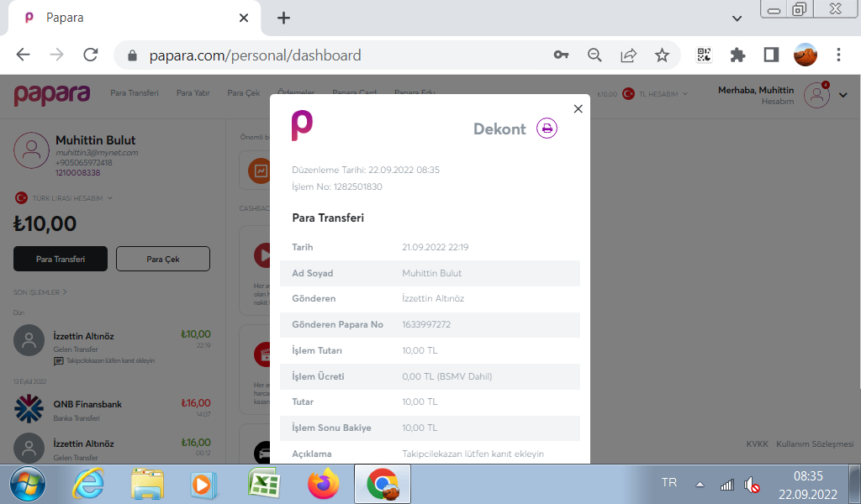The image size is (861, 504).
Task: Go back with browser back arrow
Action: tap(23, 55)
